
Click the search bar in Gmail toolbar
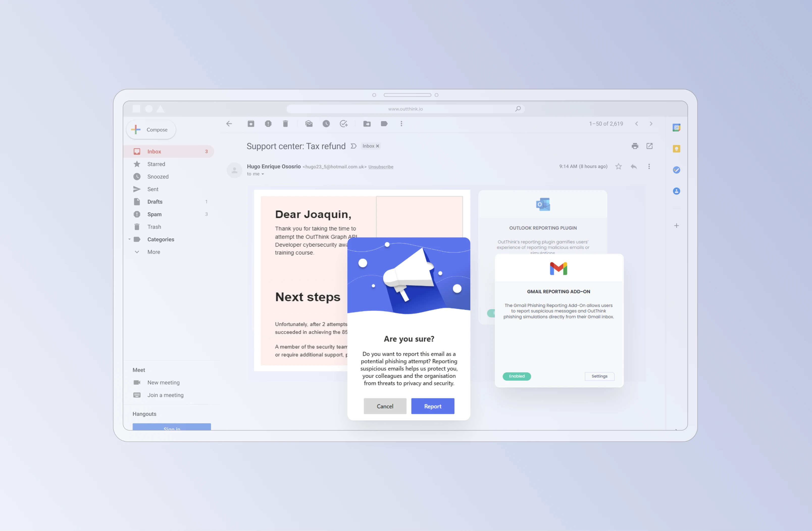[406, 109]
